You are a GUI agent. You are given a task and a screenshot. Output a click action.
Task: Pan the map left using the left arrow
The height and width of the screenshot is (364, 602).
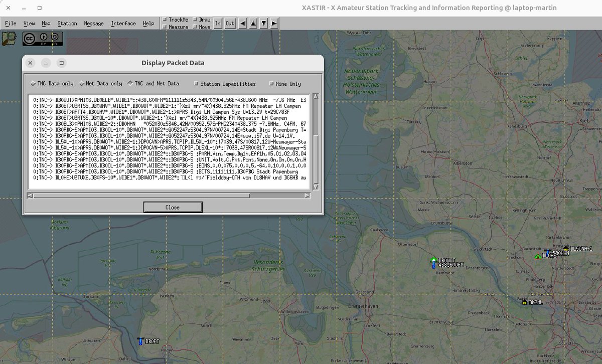(x=242, y=23)
